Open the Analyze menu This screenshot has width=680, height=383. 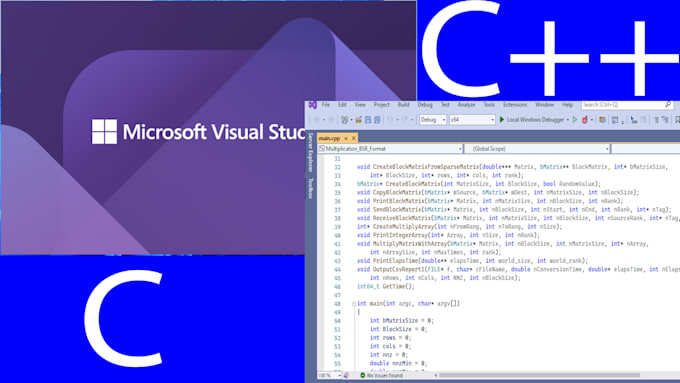point(466,105)
